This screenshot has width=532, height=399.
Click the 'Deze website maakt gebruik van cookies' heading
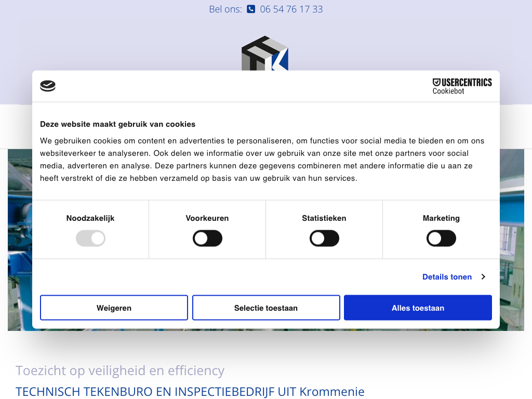(x=117, y=124)
